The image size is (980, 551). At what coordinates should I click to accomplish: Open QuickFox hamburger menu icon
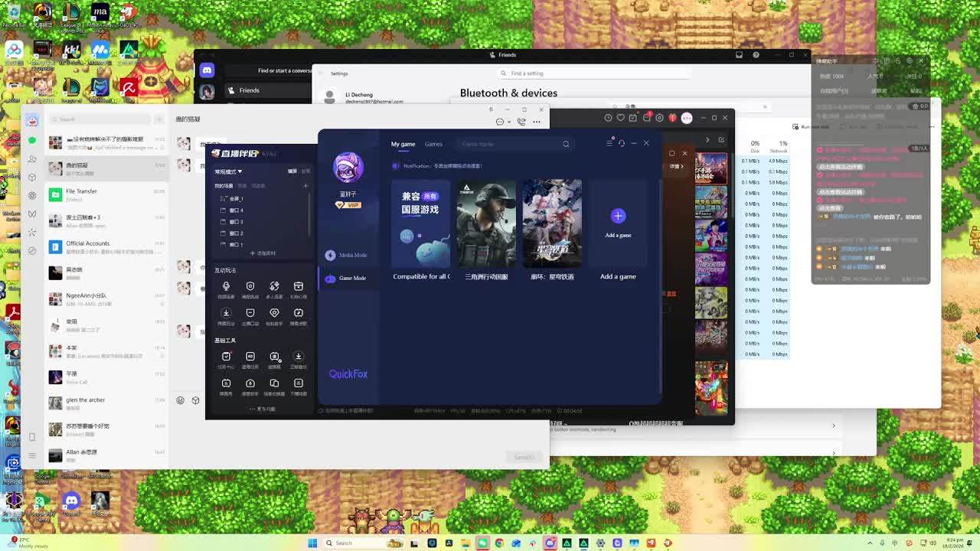pyautogui.click(x=609, y=143)
